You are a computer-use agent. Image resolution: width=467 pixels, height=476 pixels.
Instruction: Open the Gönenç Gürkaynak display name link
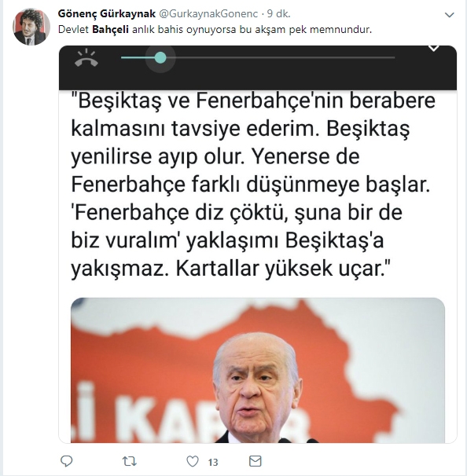pos(107,13)
